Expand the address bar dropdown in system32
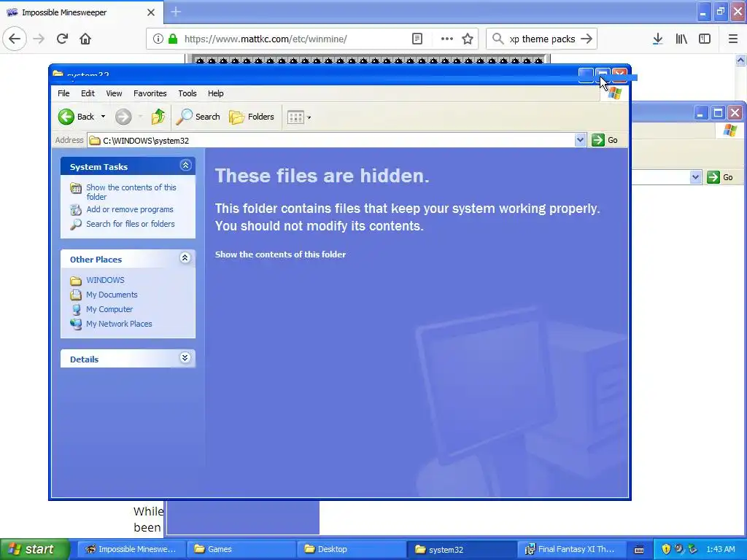Viewport: 747px width, 560px height. [580, 140]
